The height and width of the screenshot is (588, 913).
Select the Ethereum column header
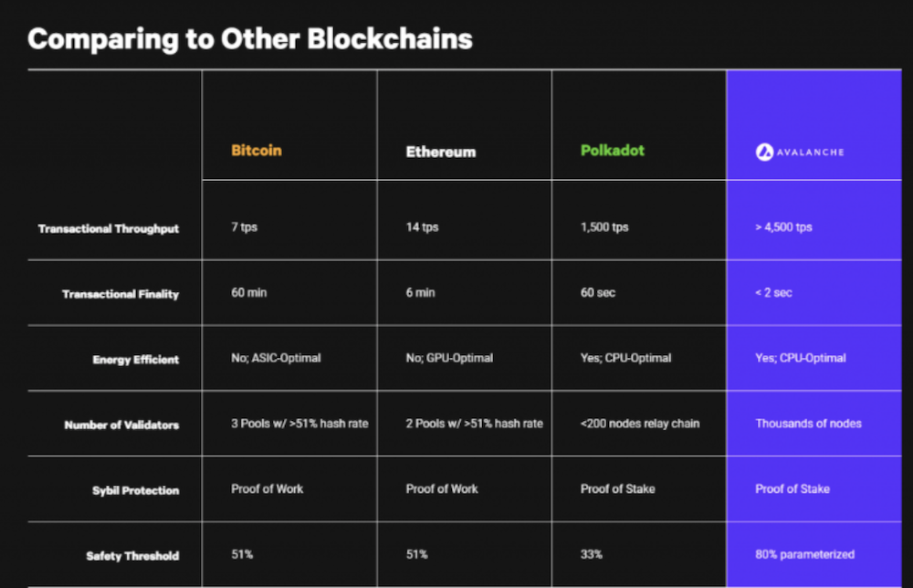[x=441, y=152]
